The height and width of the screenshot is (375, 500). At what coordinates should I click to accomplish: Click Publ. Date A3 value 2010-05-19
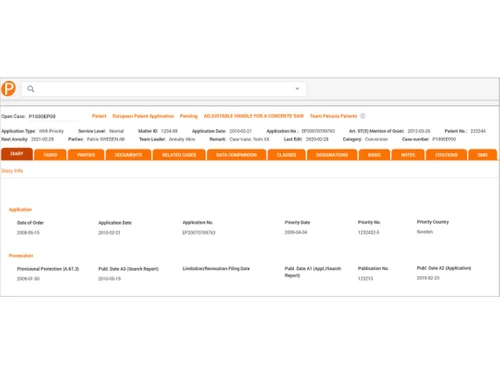(x=109, y=279)
